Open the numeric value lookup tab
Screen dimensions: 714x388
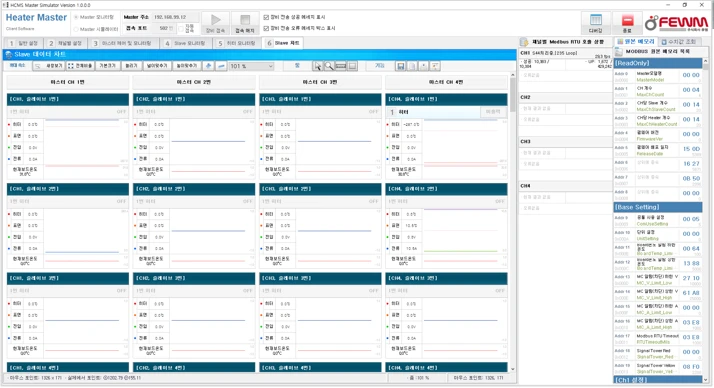click(x=679, y=42)
